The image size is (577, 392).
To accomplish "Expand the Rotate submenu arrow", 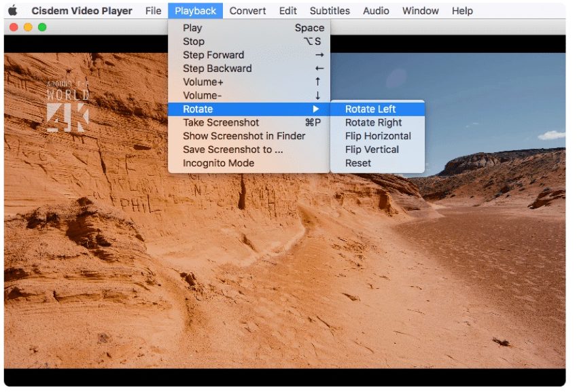I will coord(316,109).
